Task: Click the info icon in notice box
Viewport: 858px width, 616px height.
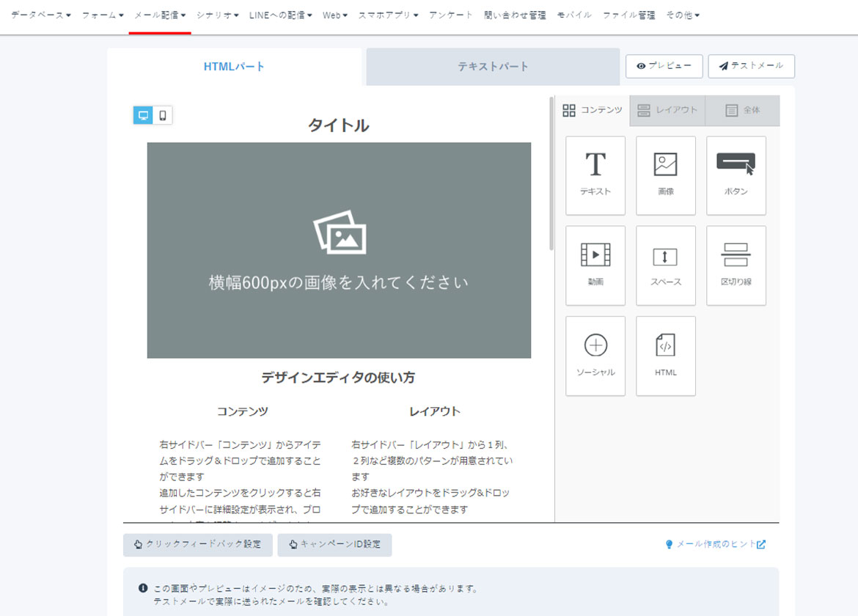Action: click(x=143, y=589)
